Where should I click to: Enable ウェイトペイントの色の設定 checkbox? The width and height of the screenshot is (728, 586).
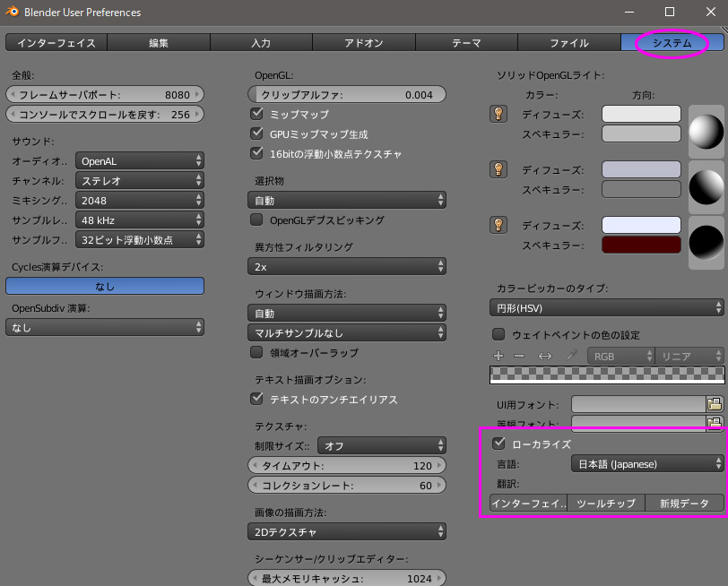(x=498, y=334)
